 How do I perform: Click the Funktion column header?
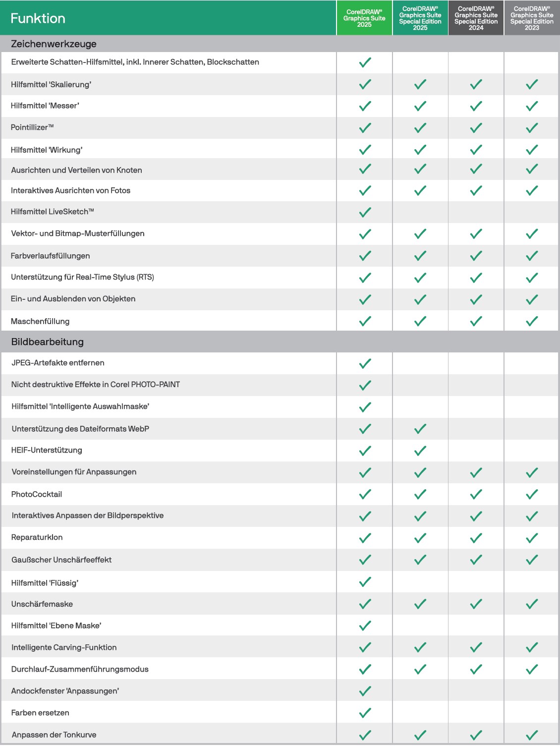tap(38, 18)
